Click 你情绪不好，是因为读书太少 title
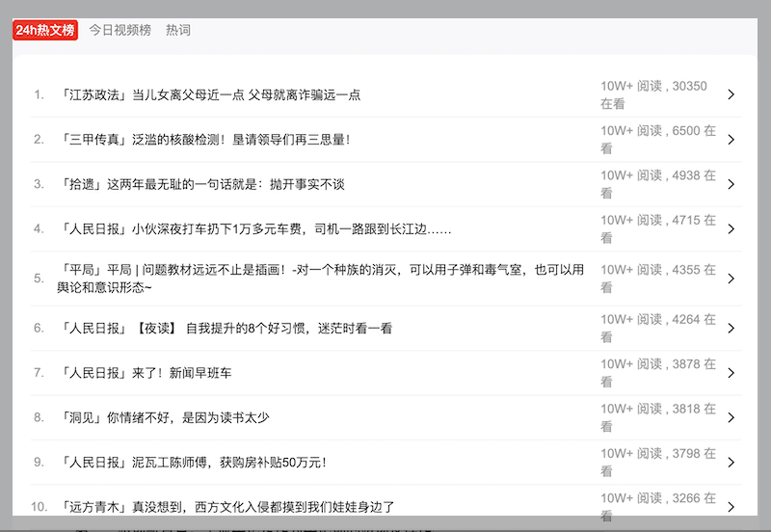Screen dimensions: 771x532 click(x=164, y=417)
